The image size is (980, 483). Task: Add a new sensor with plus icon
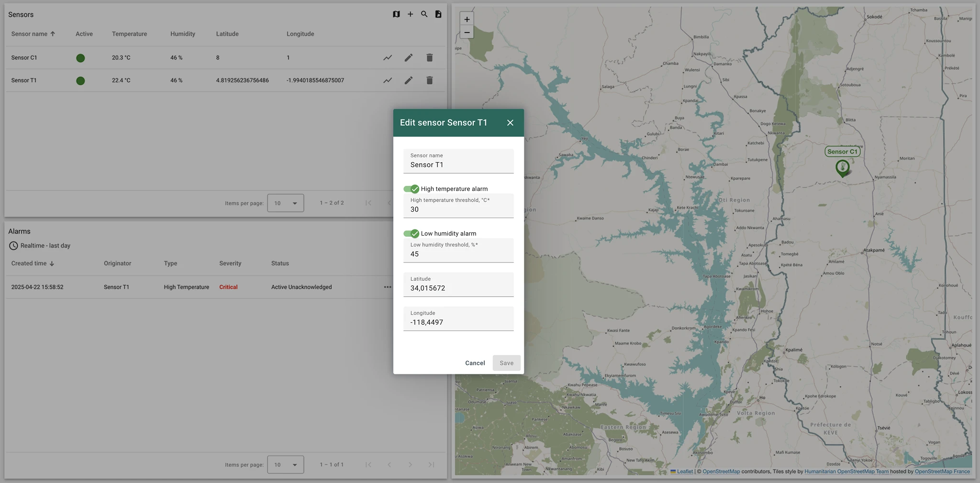tap(410, 14)
